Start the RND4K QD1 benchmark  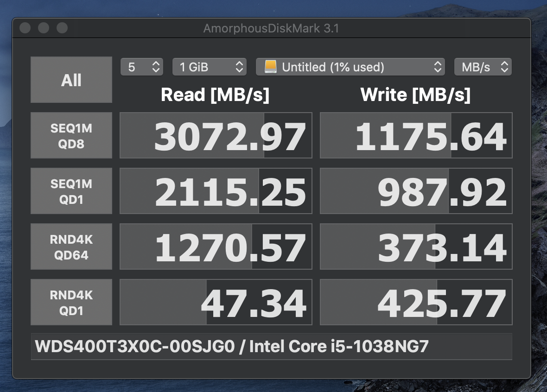click(71, 302)
